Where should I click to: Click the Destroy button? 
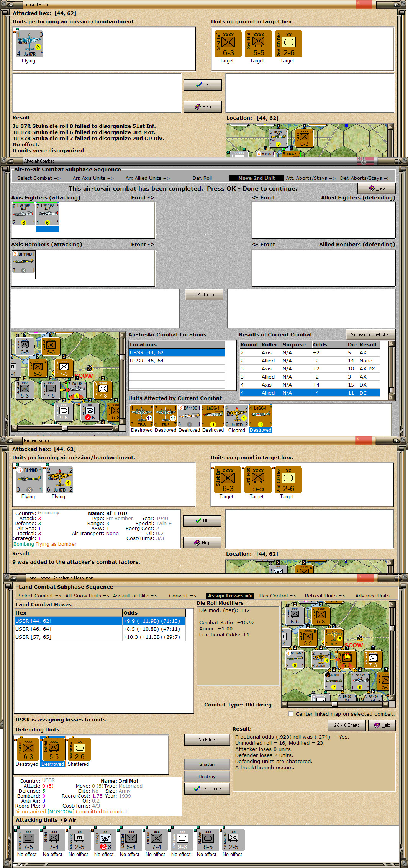coord(207,777)
